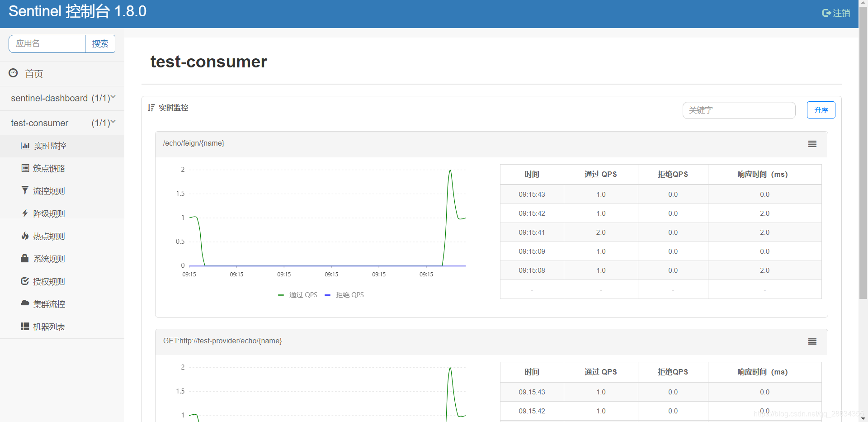Image resolution: width=868 pixels, height=422 pixels.
Task: Click the /echo/feign/{name} resource title
Action: [193, 143]
